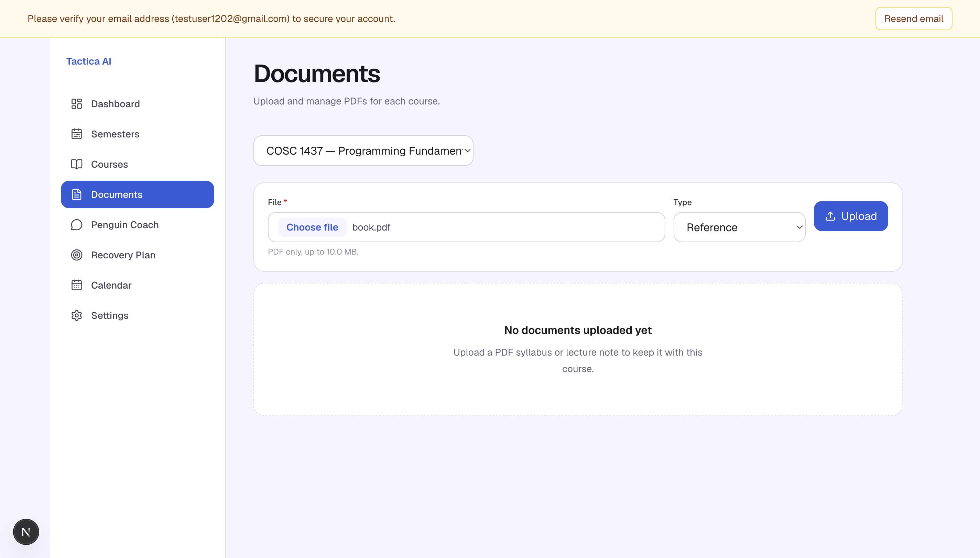Click the Choose file button

[x=313, y=227]
